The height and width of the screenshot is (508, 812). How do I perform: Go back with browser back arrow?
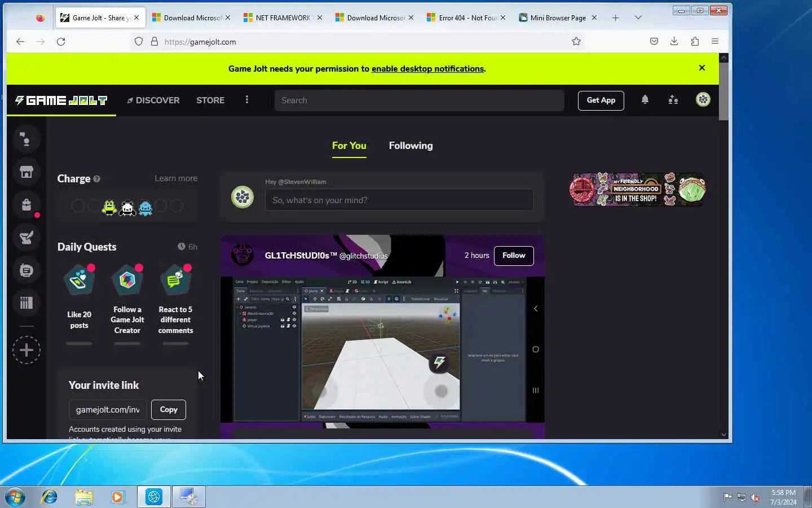[x=20, y=41]
